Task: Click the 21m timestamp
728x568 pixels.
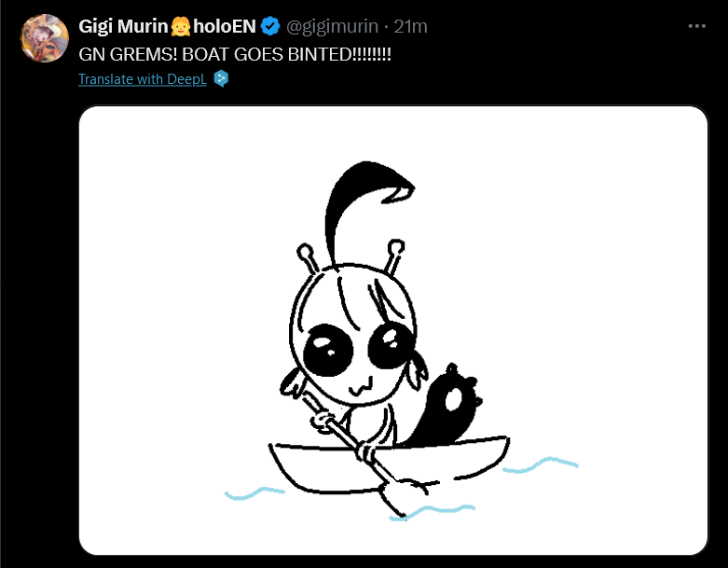Action: 410,26
